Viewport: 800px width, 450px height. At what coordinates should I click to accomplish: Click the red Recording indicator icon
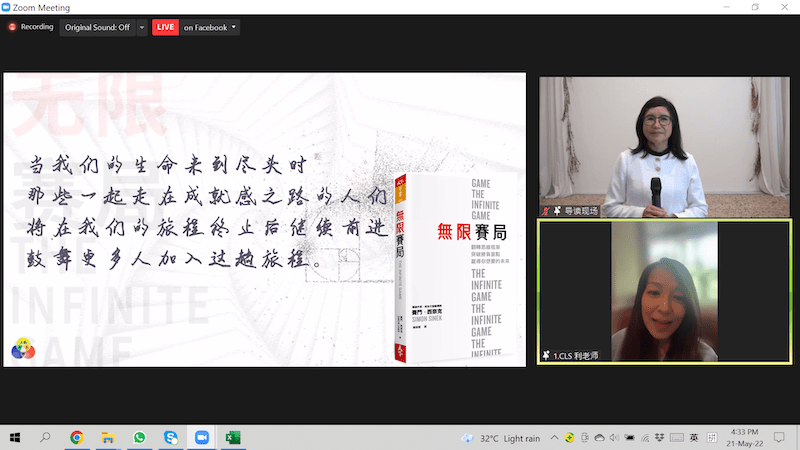(11, 27)
